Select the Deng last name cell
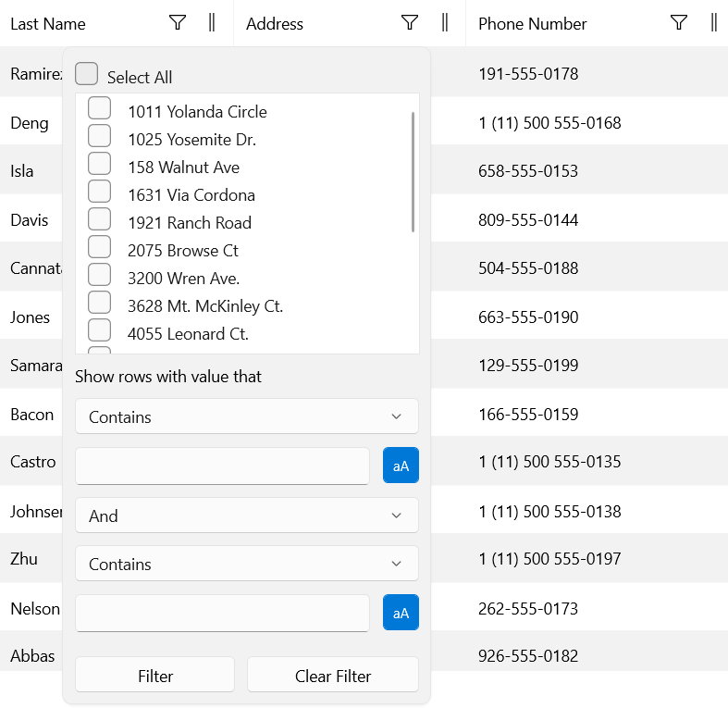The width and height of the screenshot is (728, 708). (30, 124)
